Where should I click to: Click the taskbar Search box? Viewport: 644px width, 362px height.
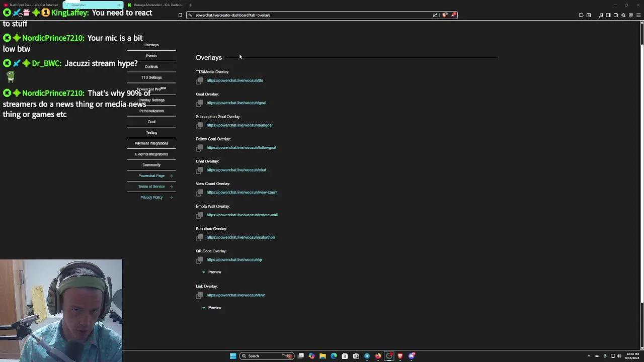(267, 356)
